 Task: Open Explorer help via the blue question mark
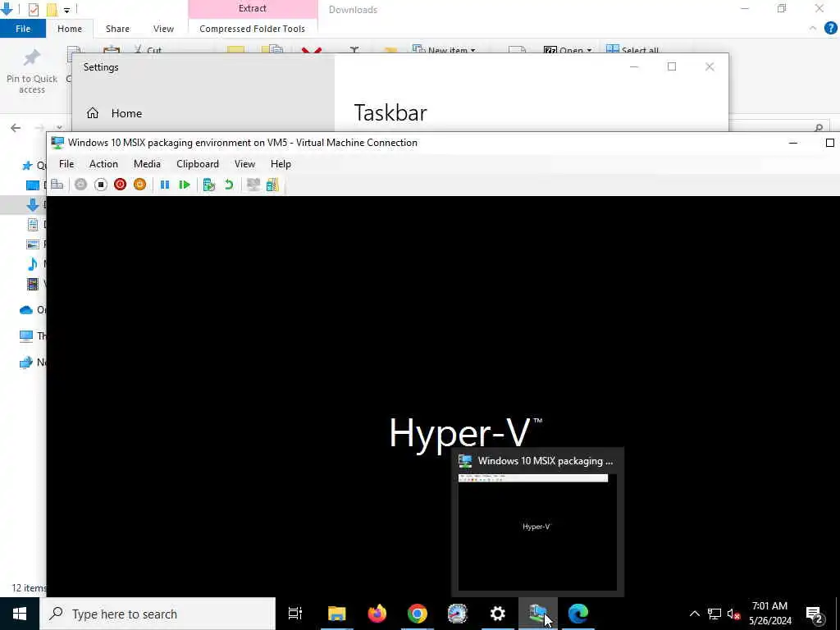(830, 29)
